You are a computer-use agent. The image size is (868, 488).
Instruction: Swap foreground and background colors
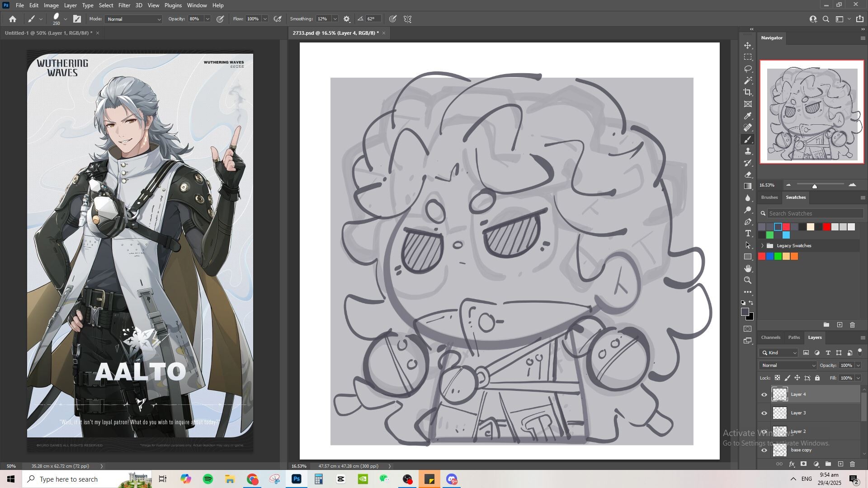coord(751,303)
